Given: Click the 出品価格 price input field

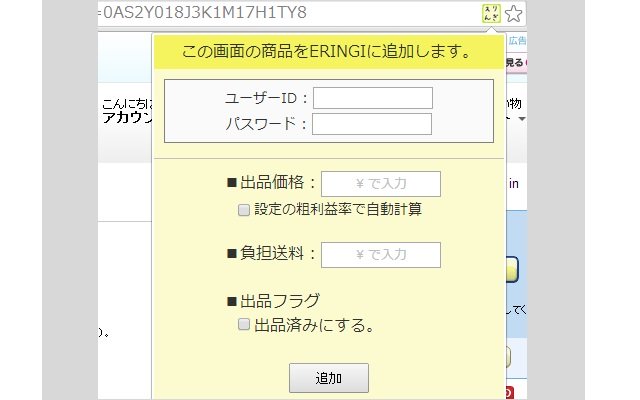Looking at the screenshot, I should click(x=381, y=184).
